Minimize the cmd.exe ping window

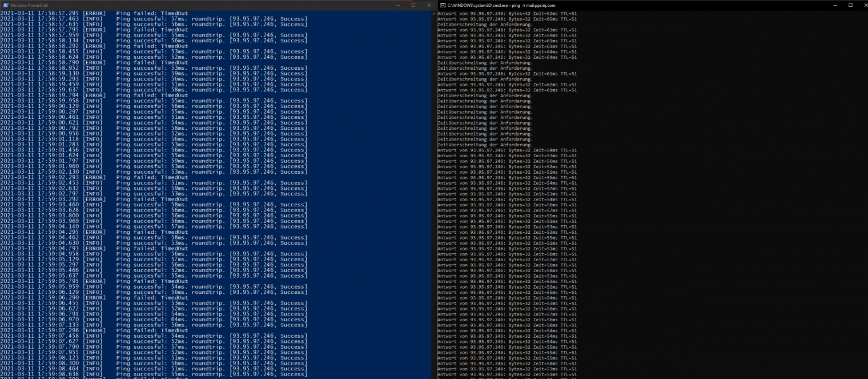(835, 5)
